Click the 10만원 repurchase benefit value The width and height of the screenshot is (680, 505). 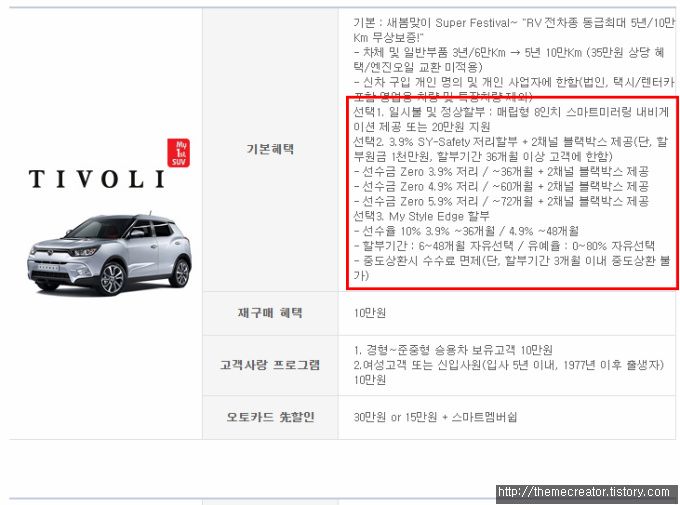(x=369, y=313)
